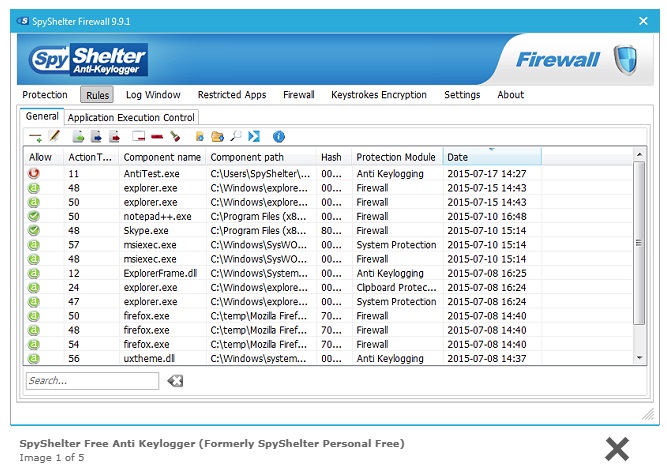Toggle the allow checkmark for notepad++.exe
The height and width of the screenshot is (472, 667).
34,216
